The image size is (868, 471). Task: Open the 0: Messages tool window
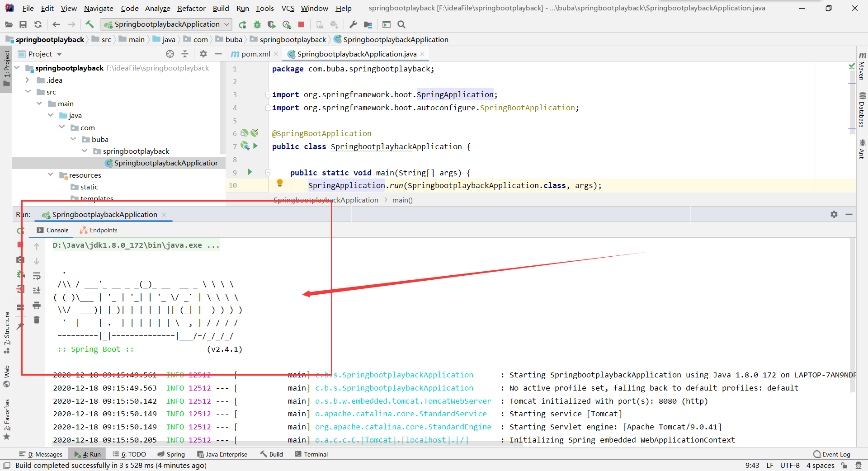tap(41, 454)
